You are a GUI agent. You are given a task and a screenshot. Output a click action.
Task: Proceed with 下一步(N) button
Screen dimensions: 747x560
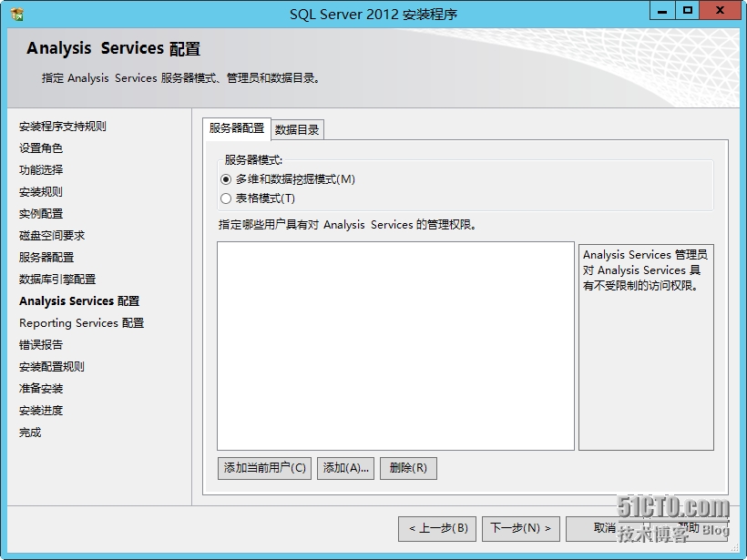[521, 528]
